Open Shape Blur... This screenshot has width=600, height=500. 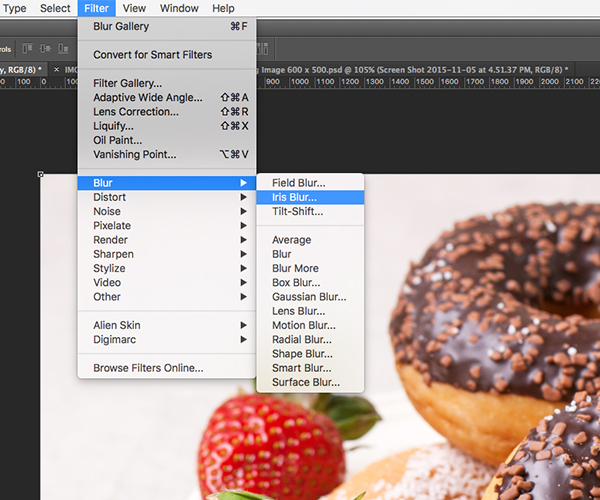click(x=310, y=353)
